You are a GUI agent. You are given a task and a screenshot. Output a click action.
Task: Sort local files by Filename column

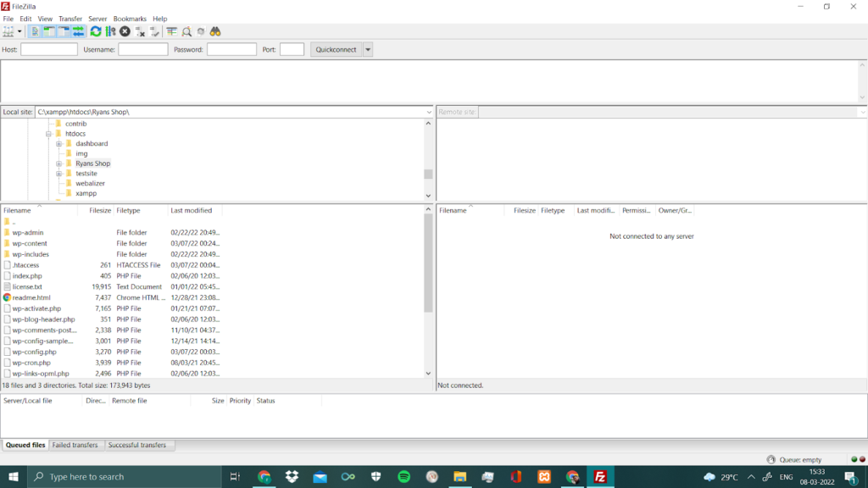[39, 210]
